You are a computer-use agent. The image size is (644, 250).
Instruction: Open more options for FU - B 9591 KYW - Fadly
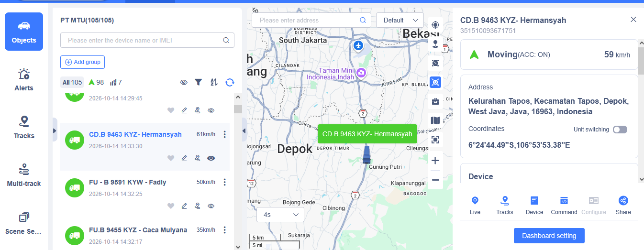225,182
